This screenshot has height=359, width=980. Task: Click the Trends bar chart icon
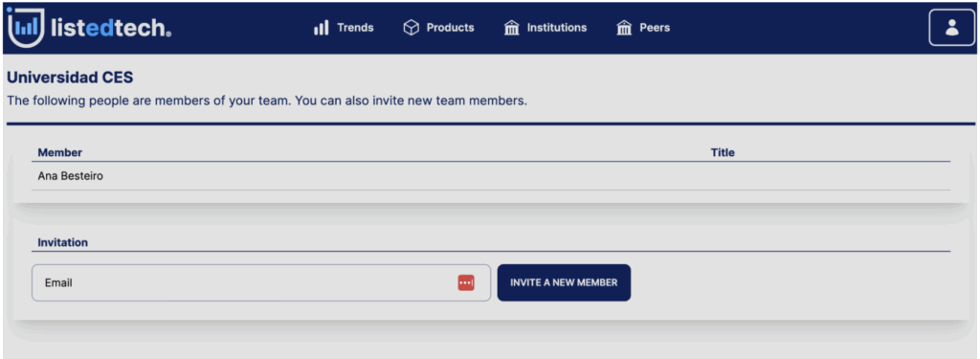tap(322, 28)
